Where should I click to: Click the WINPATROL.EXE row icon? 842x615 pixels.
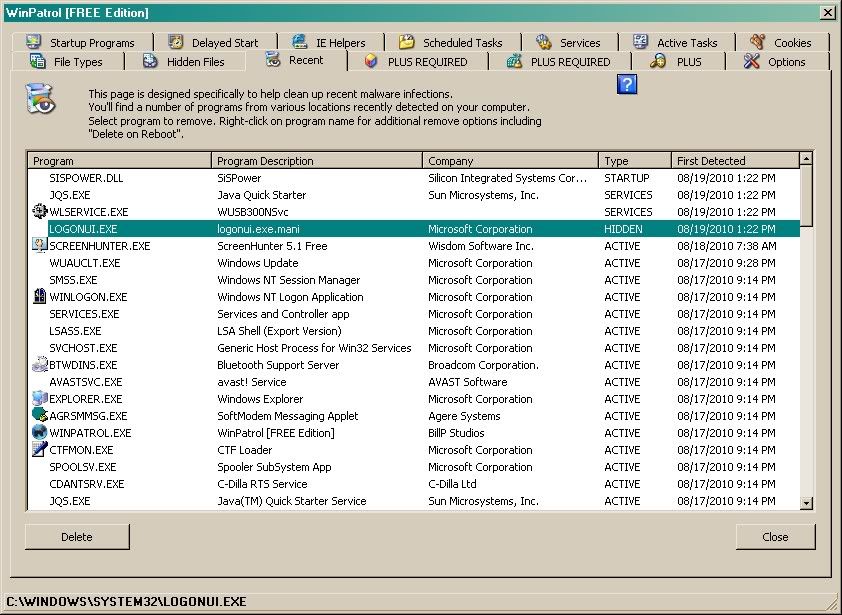pos(40,432)
